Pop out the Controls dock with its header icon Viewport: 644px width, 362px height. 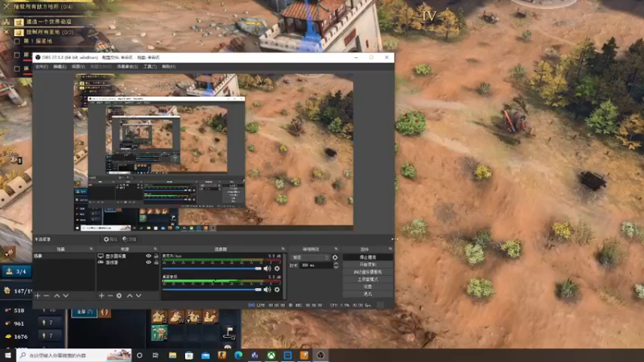[x=390, y=249]
